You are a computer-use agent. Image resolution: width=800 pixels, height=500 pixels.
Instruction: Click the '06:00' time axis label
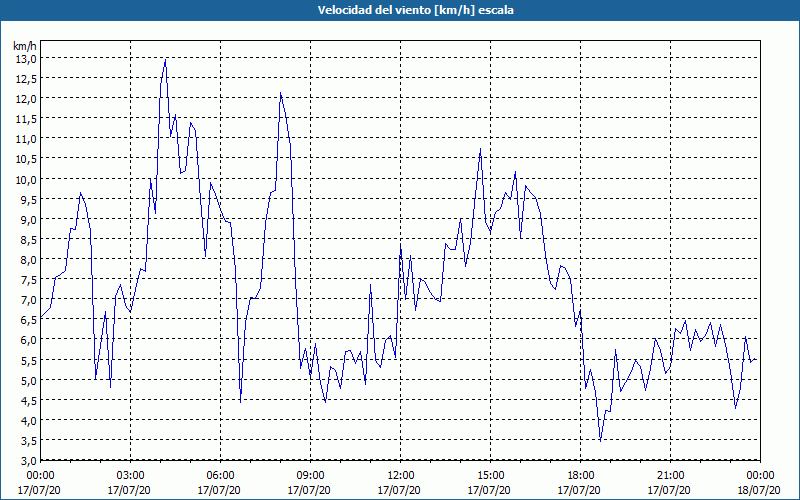pos(220,476)
